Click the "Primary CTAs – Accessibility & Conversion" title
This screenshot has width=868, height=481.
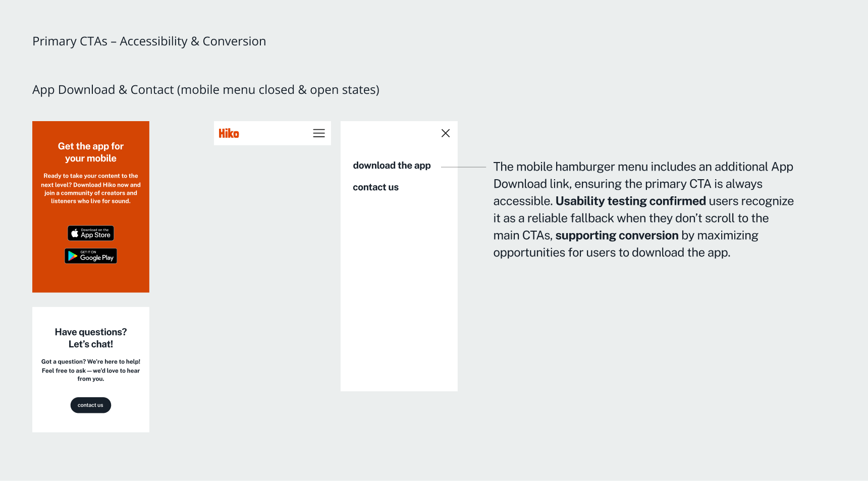[x=149, y=41]
